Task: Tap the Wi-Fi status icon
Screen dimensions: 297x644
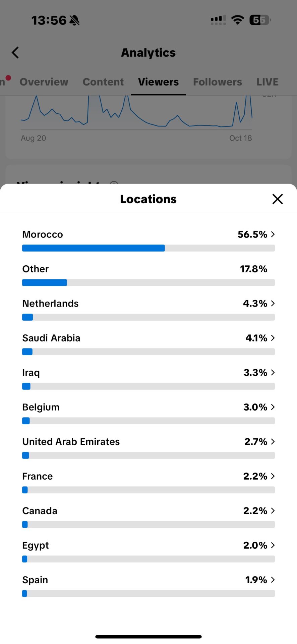Action: [238, 20]
